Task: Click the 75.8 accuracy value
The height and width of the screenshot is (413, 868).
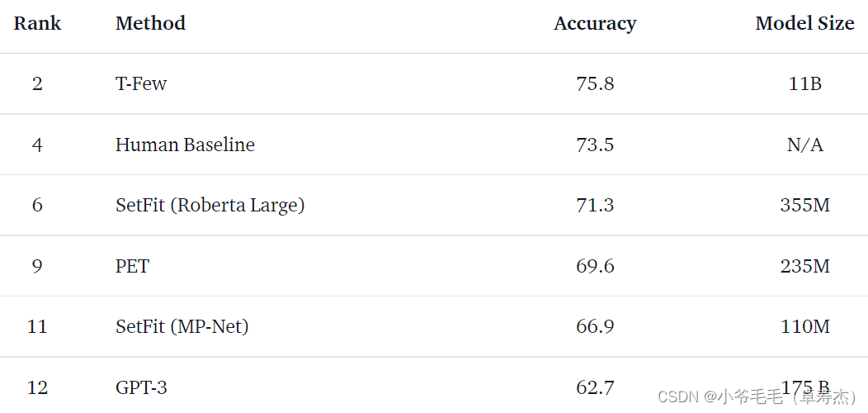Action: (595, 83)
